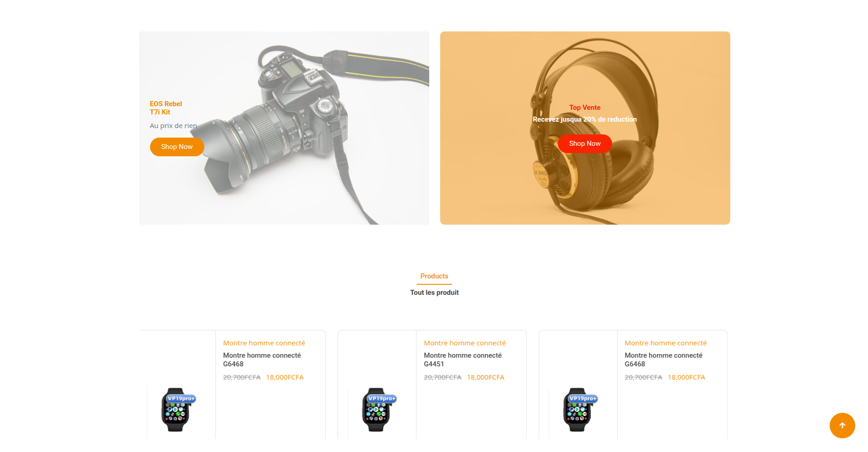
Task: Open third card's Montre homme connecté G6468 title
Action: click(x=663, y=360)
